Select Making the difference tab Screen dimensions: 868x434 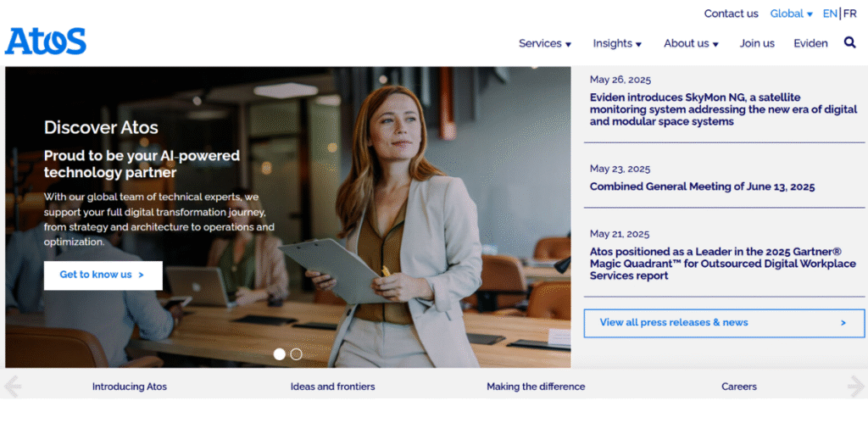pyautogui.click(x=536, y=387)
